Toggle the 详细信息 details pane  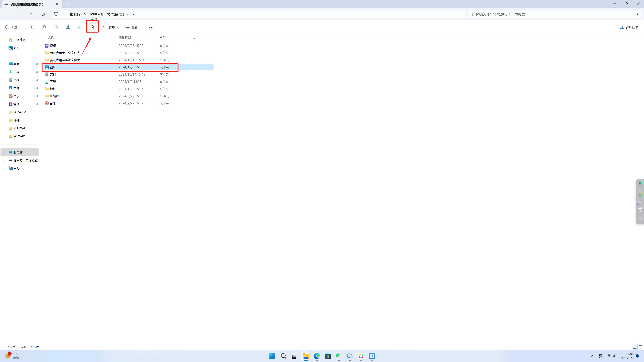point(629,27)
